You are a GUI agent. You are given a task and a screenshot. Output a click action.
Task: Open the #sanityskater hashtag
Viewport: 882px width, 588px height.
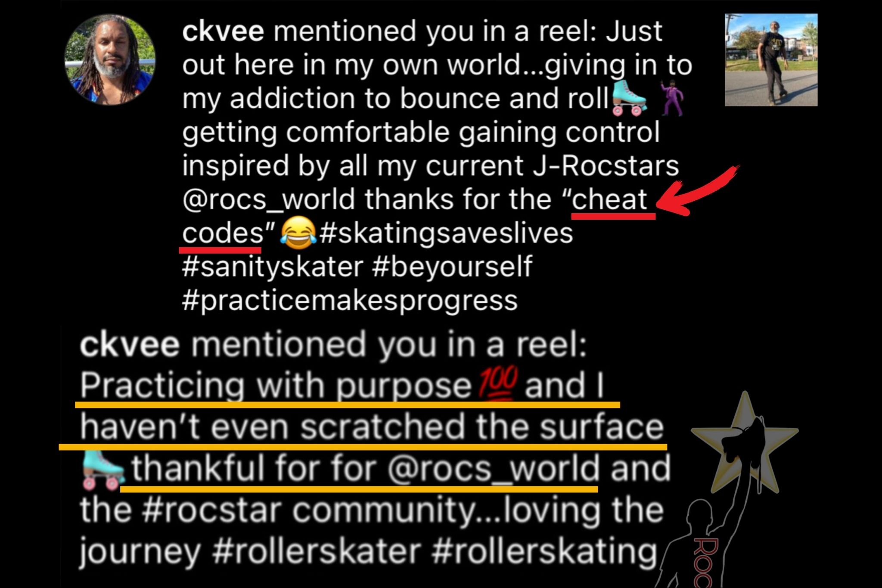[x=273, y=267]
